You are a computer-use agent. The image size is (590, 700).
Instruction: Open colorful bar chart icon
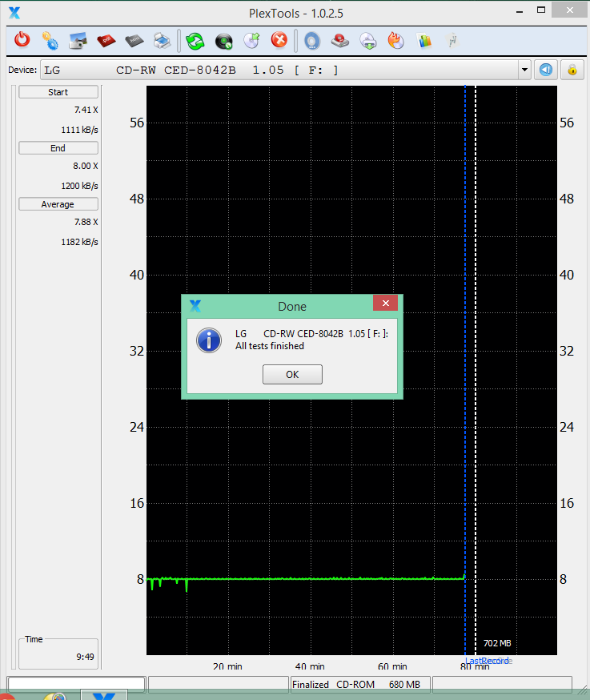(424, 41)
